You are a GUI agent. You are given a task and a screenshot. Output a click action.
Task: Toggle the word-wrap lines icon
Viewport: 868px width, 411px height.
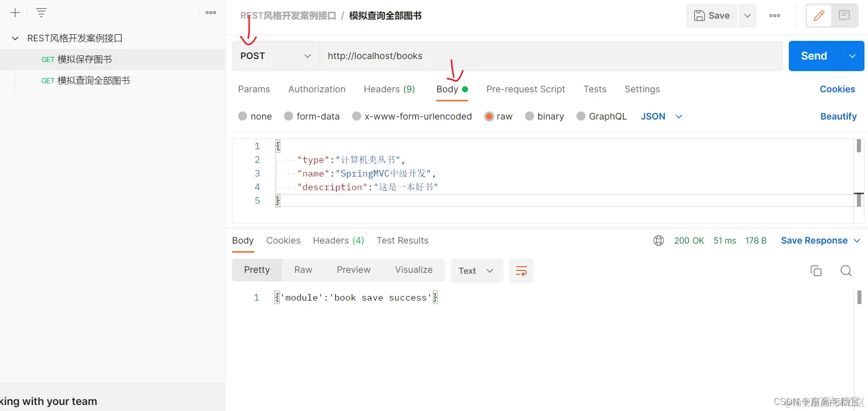pyautogui.click(x=522, y=271)
